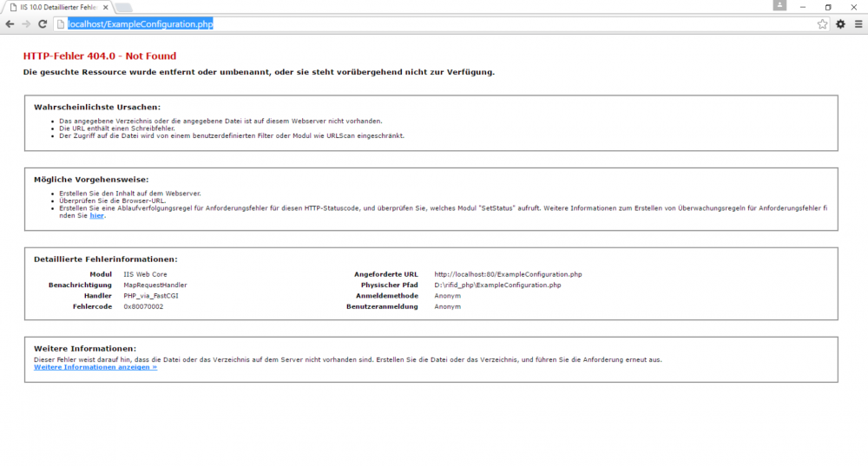Click the error code '0x80070002'
Screen dimensions: 868x466
pos(143,306)
